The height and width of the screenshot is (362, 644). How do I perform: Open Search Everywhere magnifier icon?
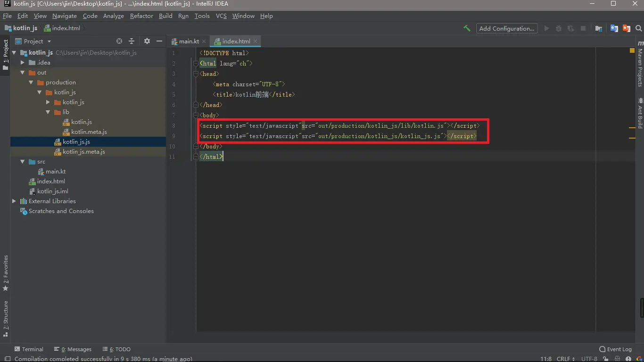pyautogui.click(x=638, y=28)
